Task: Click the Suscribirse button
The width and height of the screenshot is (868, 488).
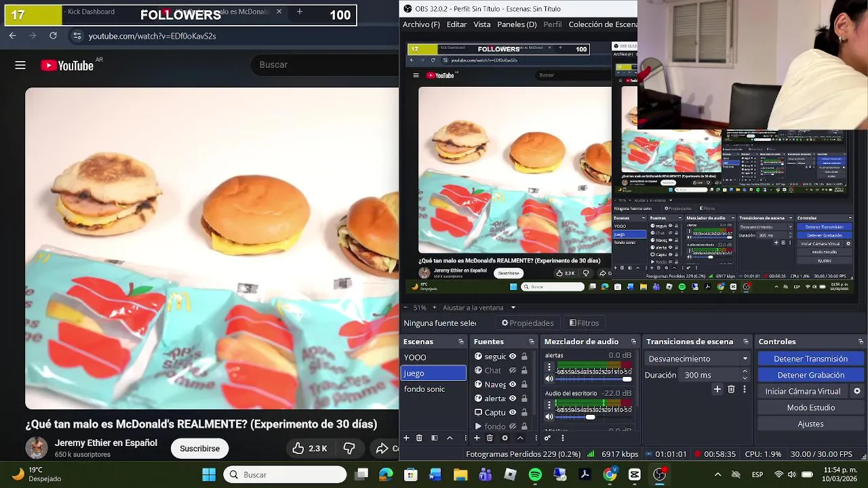Action: point(199,448)
